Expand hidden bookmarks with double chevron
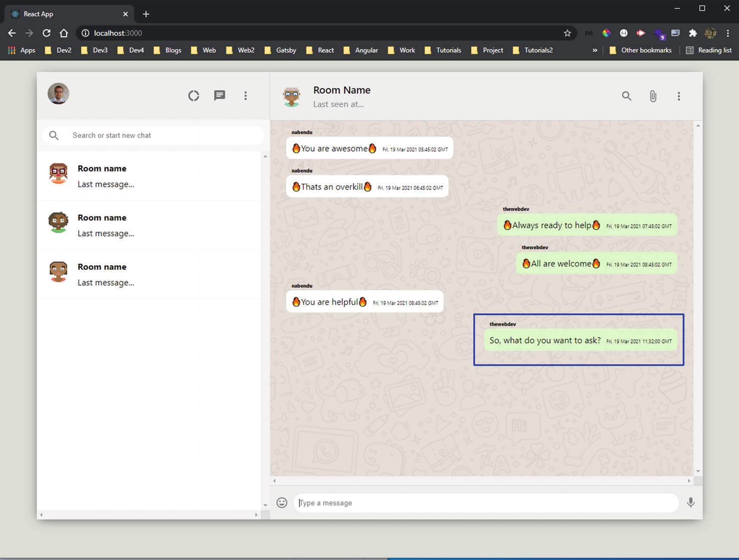Viewport: 739px width, 560px height. [x=594, y=50]
